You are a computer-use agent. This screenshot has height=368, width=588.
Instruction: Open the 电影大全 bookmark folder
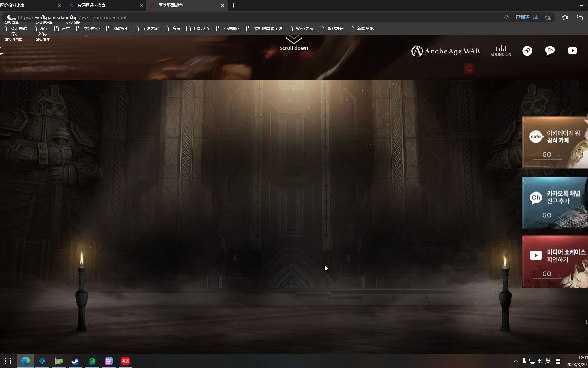tap(198, 29)
